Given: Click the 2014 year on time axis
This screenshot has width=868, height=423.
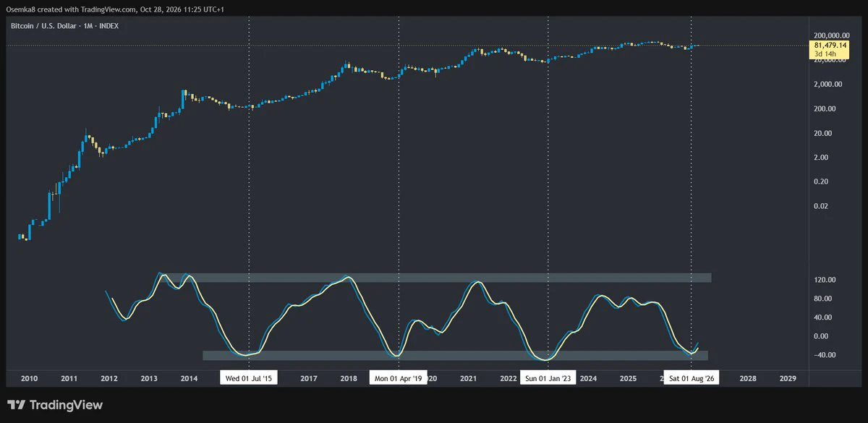Looking at the screenshot, I should (x=189, y=378).
